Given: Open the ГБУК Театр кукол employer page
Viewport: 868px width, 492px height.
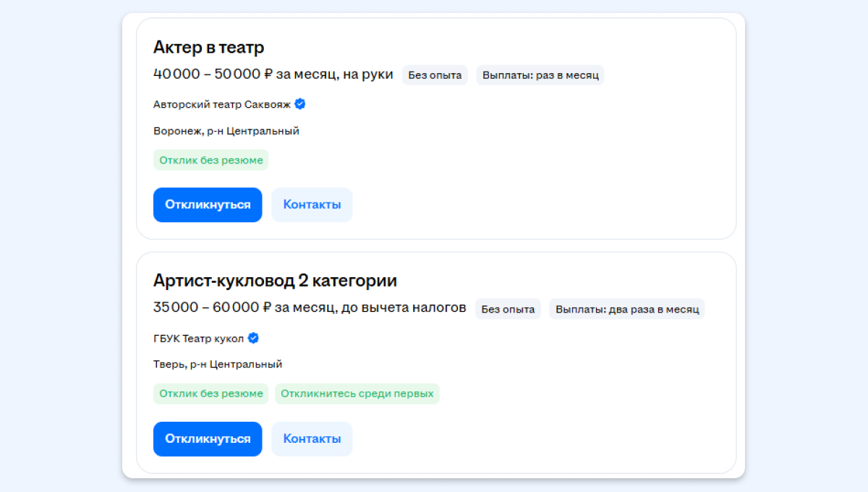Looking at the screenshot, I should [x=198, y=339].
